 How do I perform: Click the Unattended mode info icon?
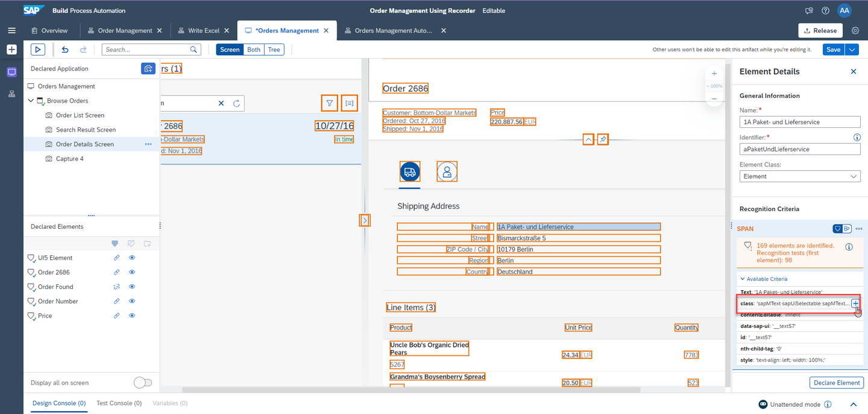point(828,404)
